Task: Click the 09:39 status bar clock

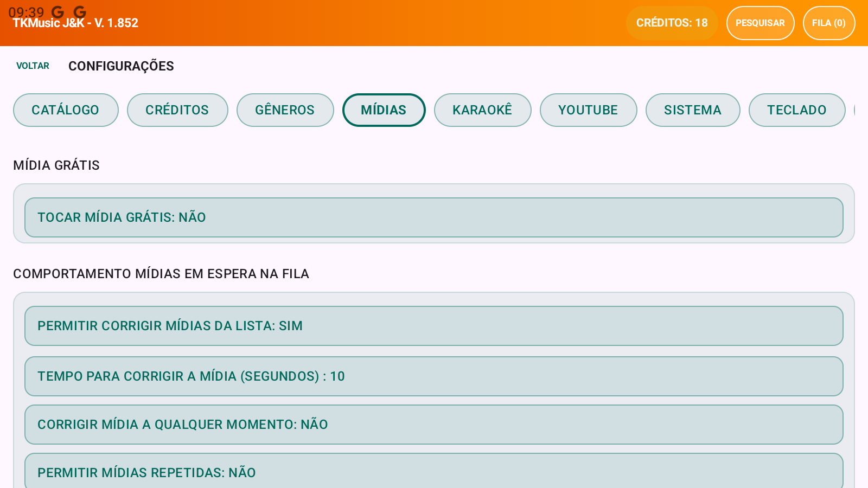Action: click(x=26, y=12)
